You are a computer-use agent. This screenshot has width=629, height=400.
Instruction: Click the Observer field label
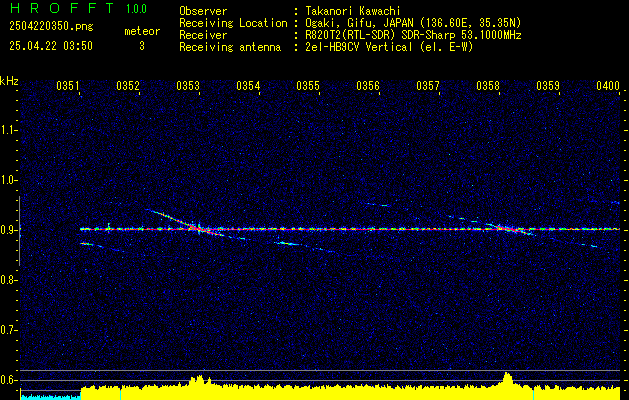coord(203,11)
